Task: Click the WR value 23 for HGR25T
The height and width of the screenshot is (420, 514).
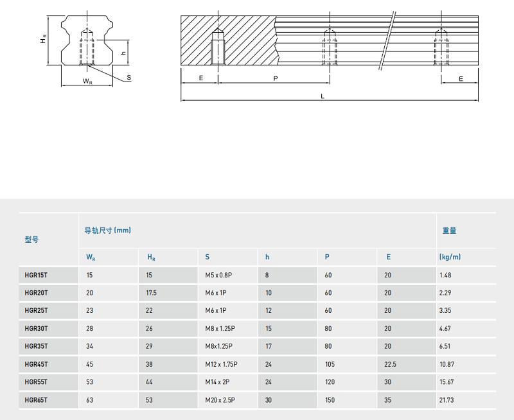Action: click(x=89, y=310)
